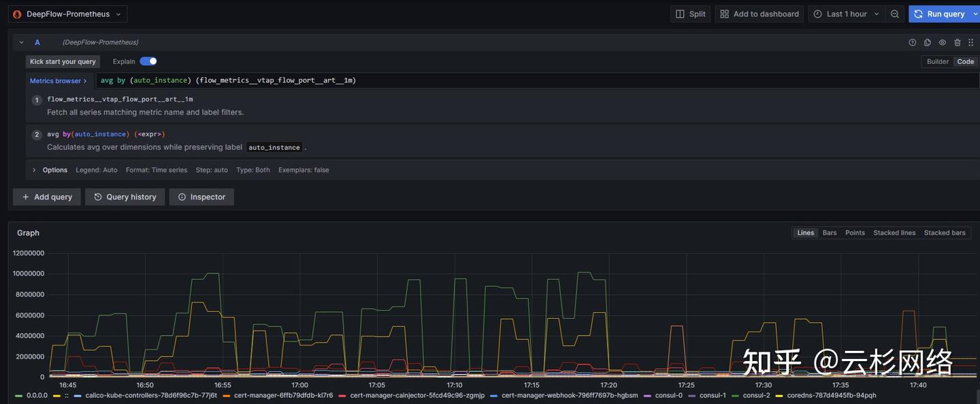Click the 0.0.0.0 legend color swatch
The width and height of the screenshot is (980, 404).
pos(18,395)
